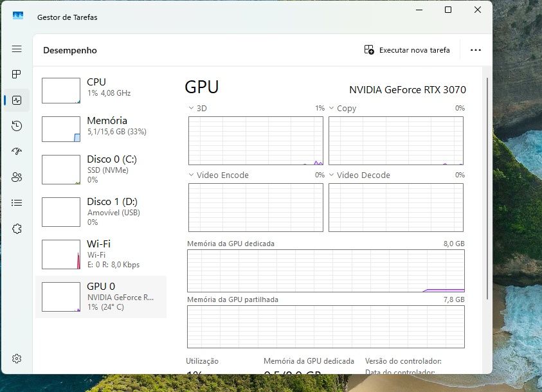Select the CPU performance item
This screenshot has width=542, height=392.
click(101, 91)
